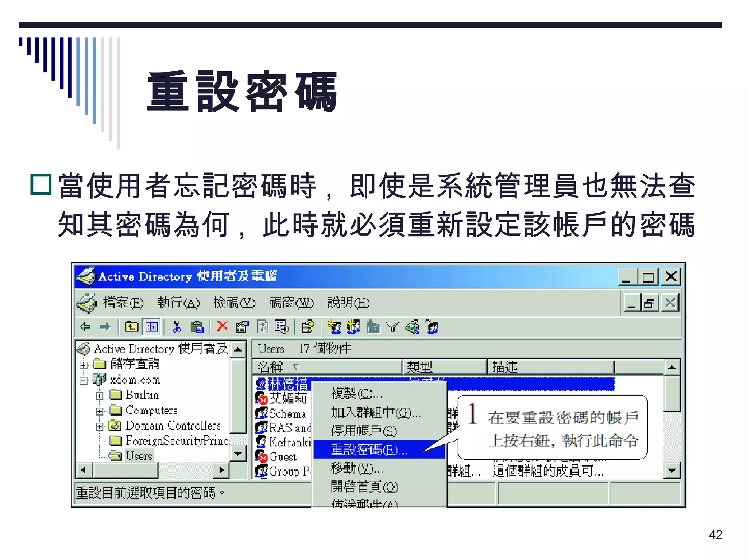Select the Users tree item
The image size is (747, 560).
(x=139, y=456)
